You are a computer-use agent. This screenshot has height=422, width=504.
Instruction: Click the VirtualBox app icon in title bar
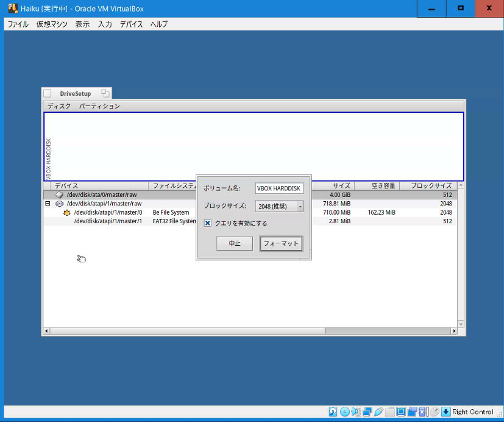pyautogui.click(x=13, y=9)
